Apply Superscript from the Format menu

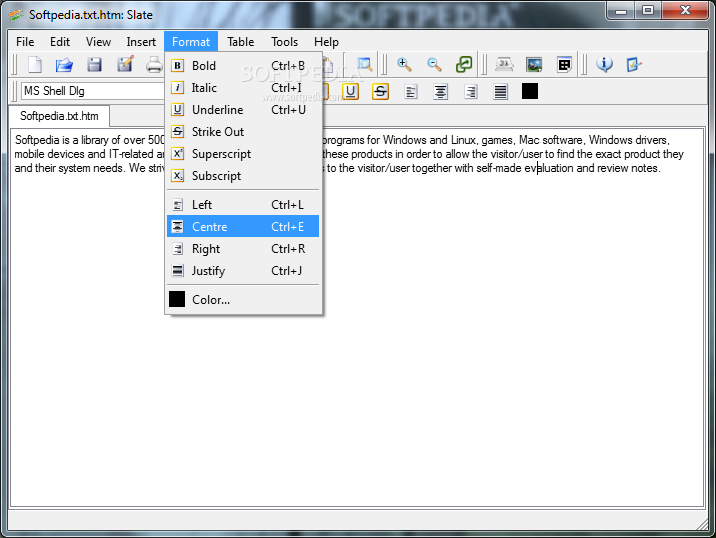pos(243,154)
